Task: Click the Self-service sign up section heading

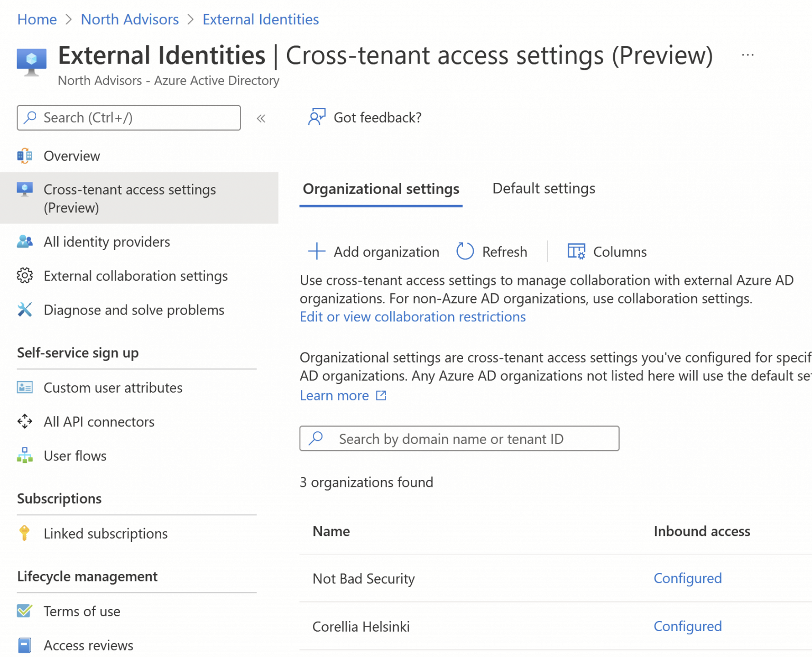Action: 78,353
